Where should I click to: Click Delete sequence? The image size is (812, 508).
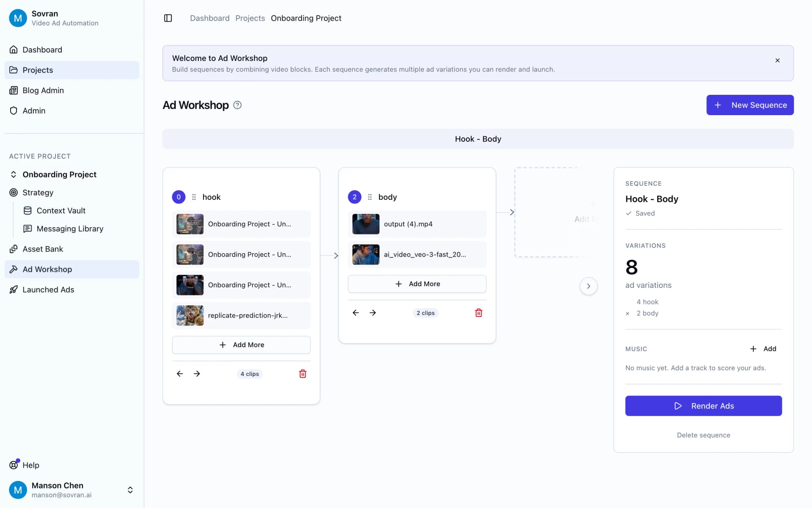(x=703, y=435)
